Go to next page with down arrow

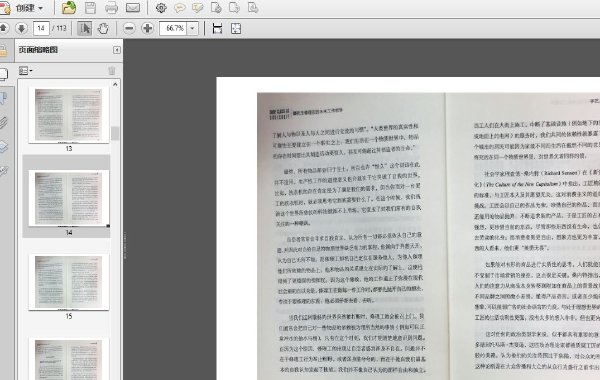[x=21, y=28]
